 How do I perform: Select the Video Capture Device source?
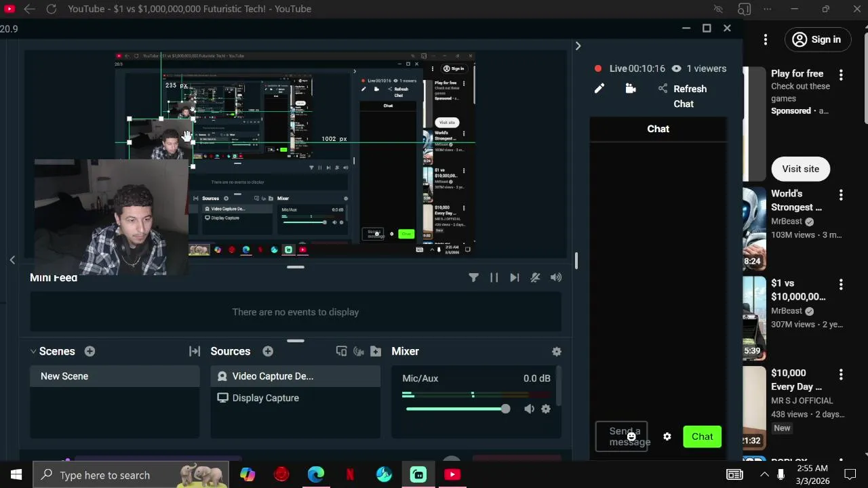click(296, 376)
